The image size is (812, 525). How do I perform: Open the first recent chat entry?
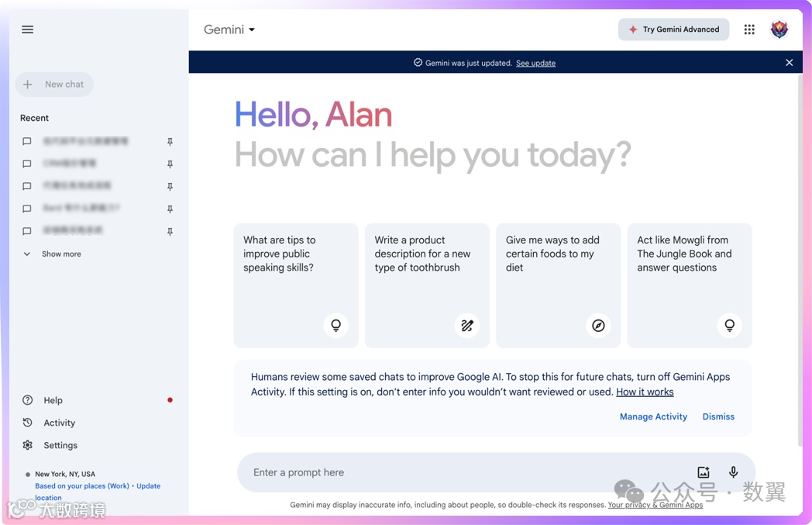point(85,141)
